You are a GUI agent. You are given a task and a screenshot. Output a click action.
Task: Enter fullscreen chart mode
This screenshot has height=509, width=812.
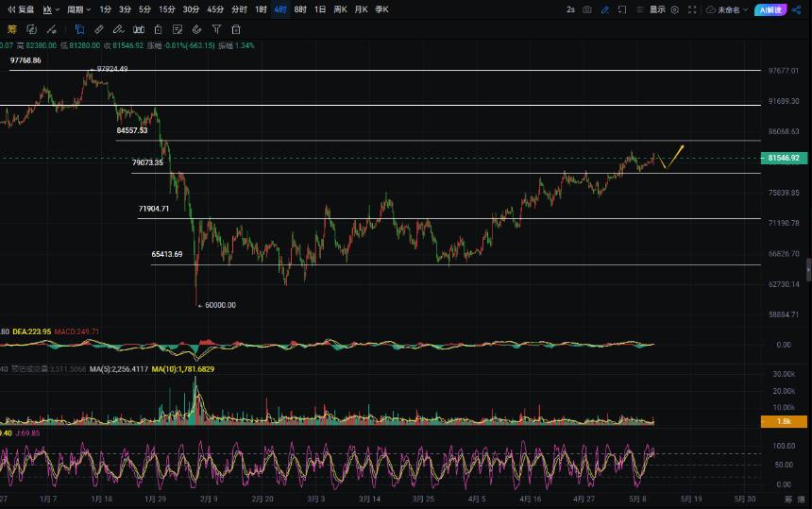(692, 9)
